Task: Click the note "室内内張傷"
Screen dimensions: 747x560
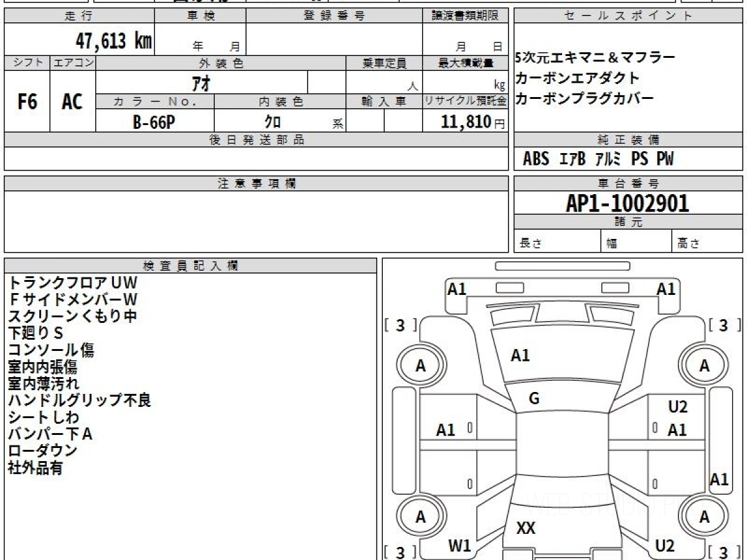Action: coord(42,366)
